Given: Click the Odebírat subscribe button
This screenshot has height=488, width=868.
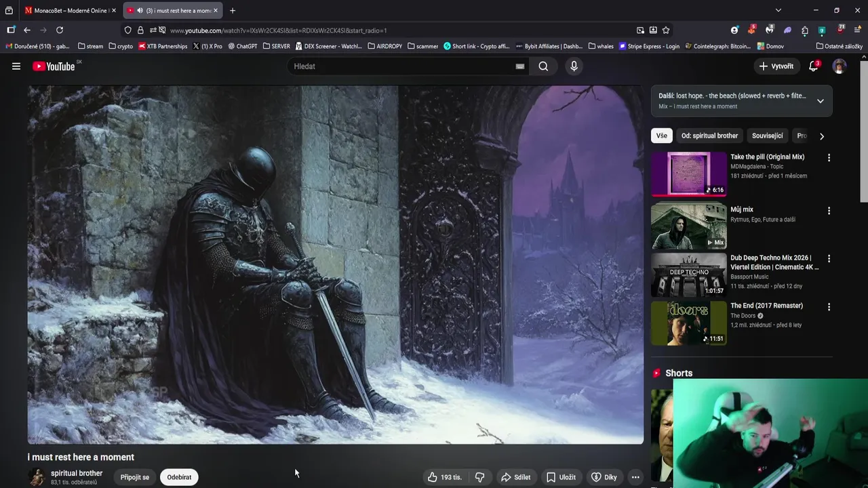Looking at the screenshot, I should (179, 477).
